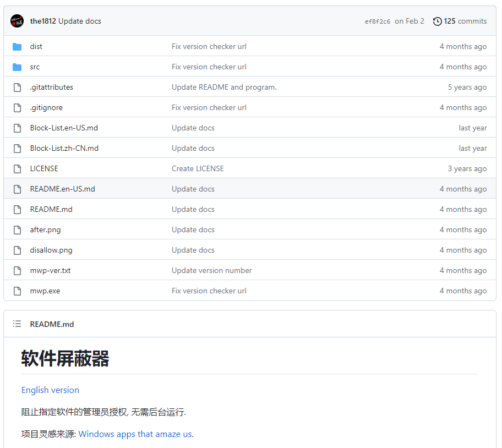Open the src folder

(35, 67)
